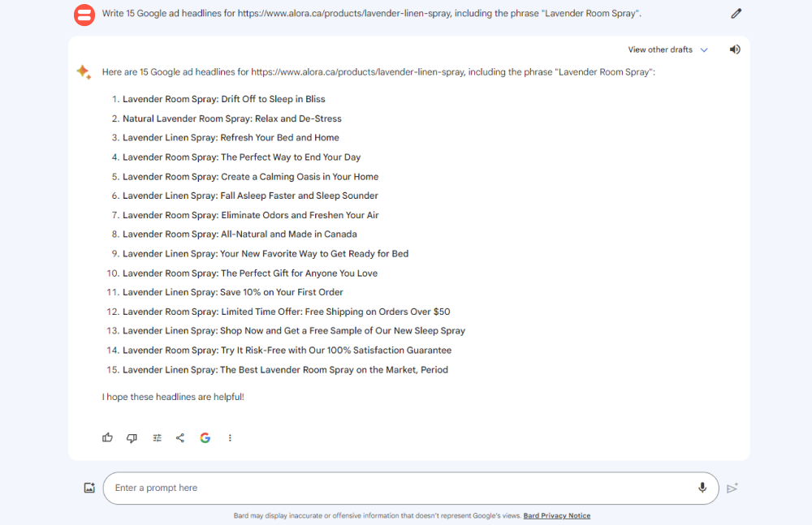The image size is (812, 525).
Task: Click the listen speaker icon
Action: pos(735,49)
